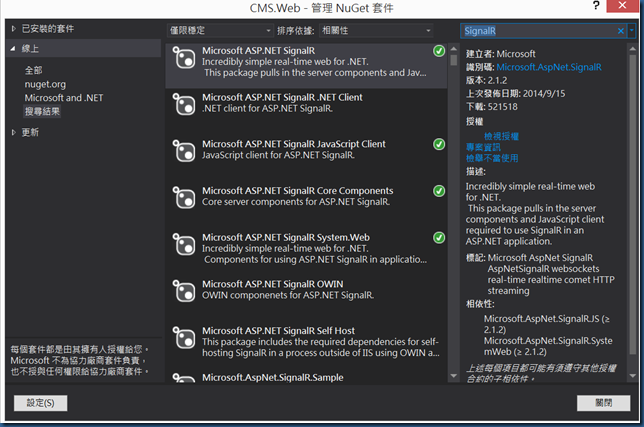Open the 檢舉不當使用 report abuse link
This screenshot has width=644, height=427.
click(492, 158)
